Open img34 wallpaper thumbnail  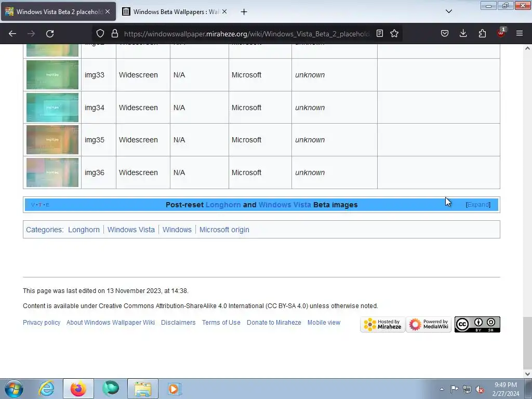click(x=52, y=107)
